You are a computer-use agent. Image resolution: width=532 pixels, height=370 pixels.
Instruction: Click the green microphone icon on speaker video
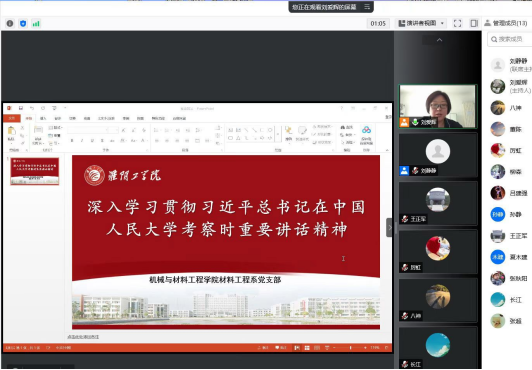415,122
